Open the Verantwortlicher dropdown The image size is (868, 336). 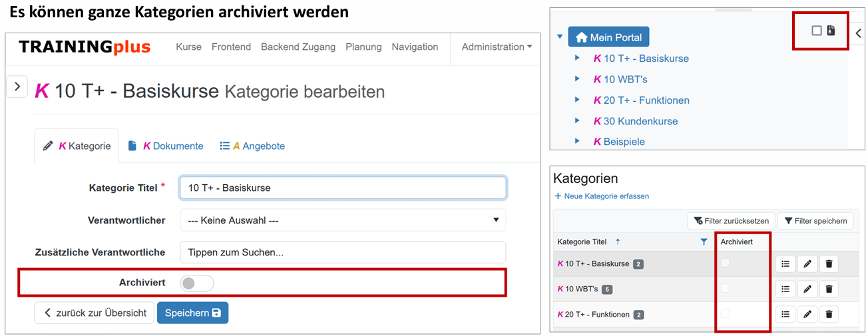pos(342,220)
